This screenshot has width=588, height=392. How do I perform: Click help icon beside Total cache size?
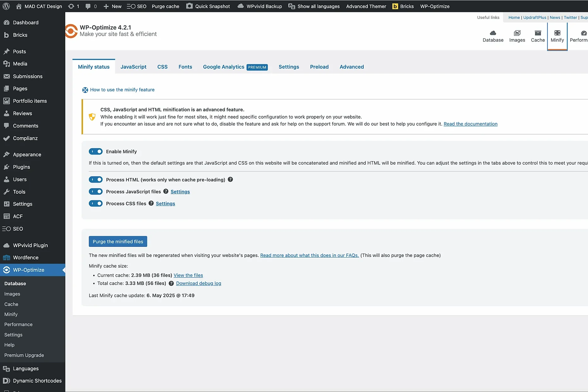[171, 283]
